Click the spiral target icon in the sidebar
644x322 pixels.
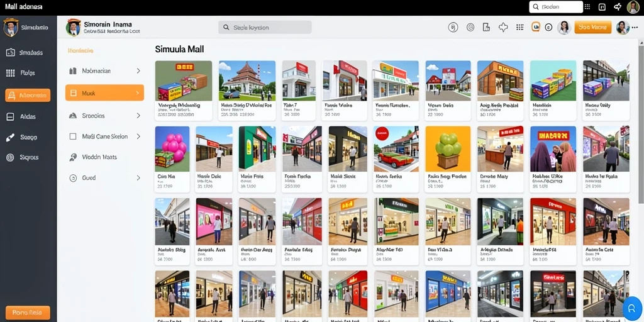10,157
